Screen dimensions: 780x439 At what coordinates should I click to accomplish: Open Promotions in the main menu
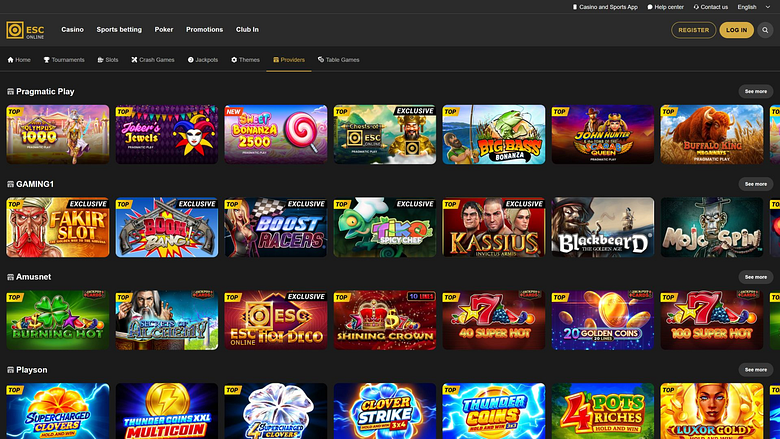click(204, 29)
